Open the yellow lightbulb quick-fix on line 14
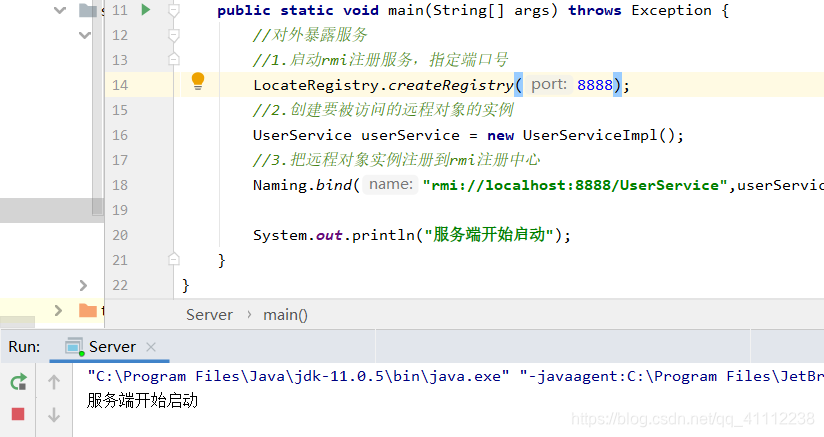The width and height of the screenshot is (824, 437). click(198, 81)
